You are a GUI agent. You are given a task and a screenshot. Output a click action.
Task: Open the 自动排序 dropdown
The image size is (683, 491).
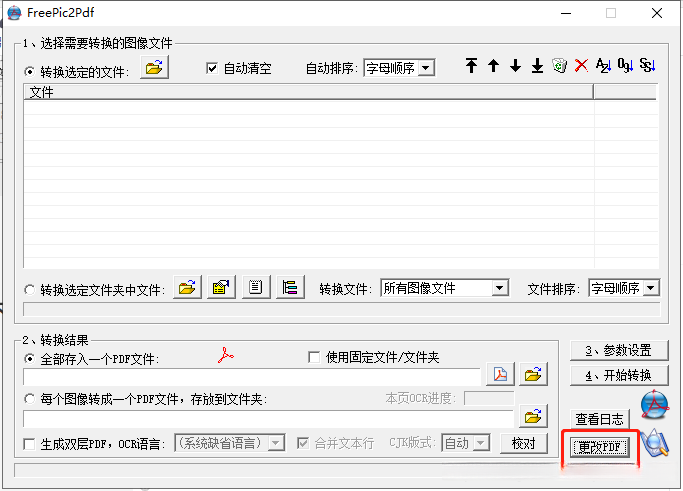[x=399, y=68]
